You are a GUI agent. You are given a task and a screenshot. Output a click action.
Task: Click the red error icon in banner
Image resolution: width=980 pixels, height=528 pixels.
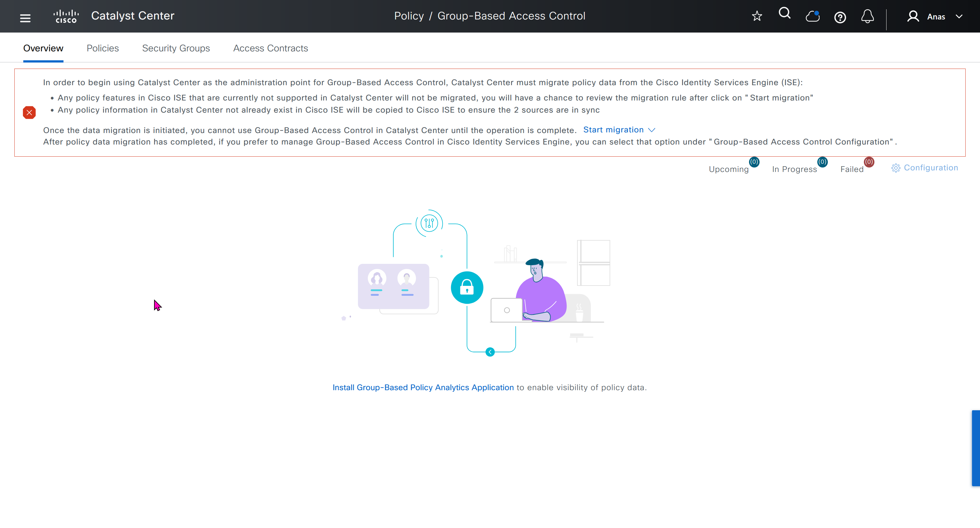pyautogui.click(x=29, y=113)
